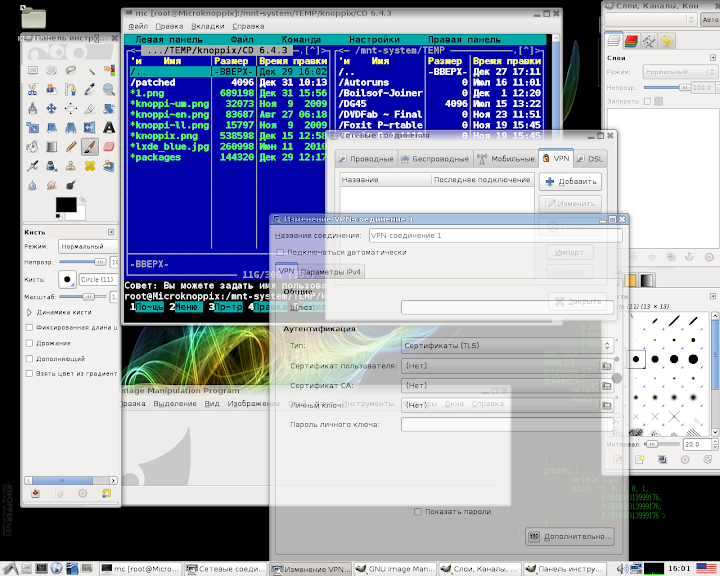Pick the Pencil tool

(71, 147)
